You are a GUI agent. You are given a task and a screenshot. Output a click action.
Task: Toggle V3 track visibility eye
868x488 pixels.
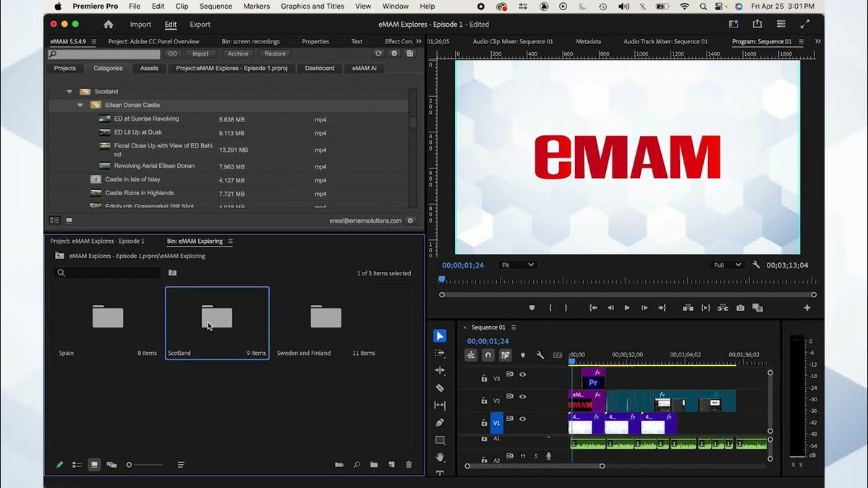coord(522,374)
